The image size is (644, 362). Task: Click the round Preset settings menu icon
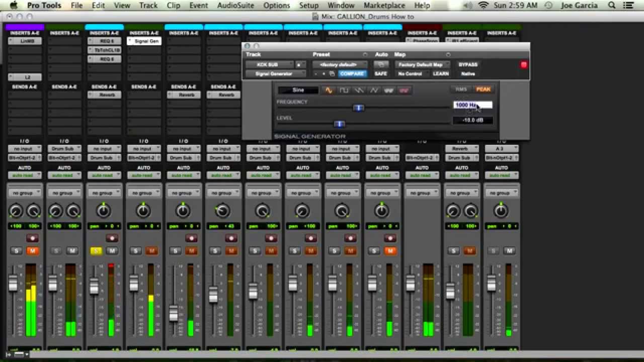tap(365, 55)
